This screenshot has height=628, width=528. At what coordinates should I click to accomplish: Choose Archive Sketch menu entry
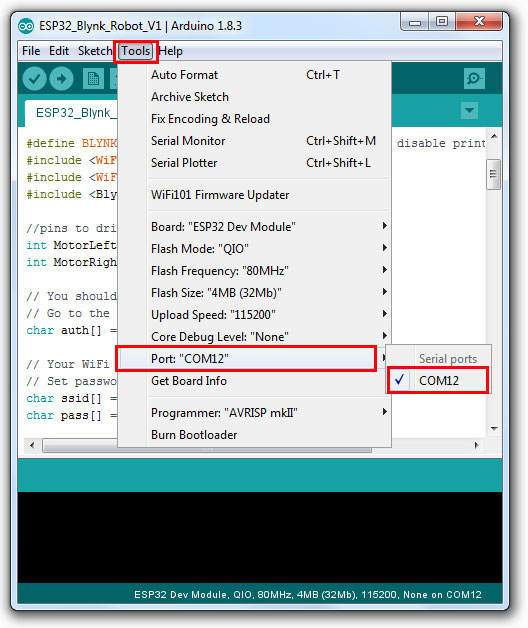(254, 97)
